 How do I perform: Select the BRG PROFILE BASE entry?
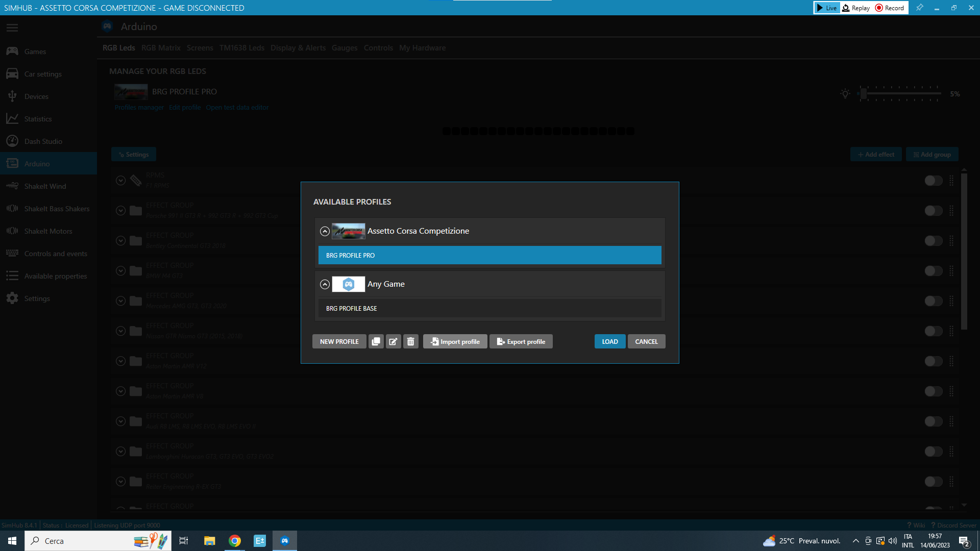[490, 309]
